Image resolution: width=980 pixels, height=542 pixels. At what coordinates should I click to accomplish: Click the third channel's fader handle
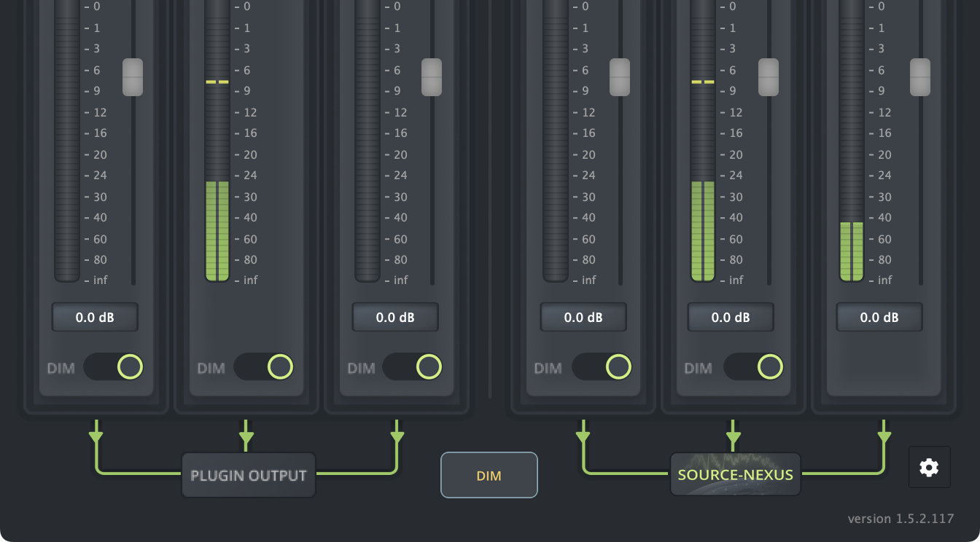click(x=432, y=77)
